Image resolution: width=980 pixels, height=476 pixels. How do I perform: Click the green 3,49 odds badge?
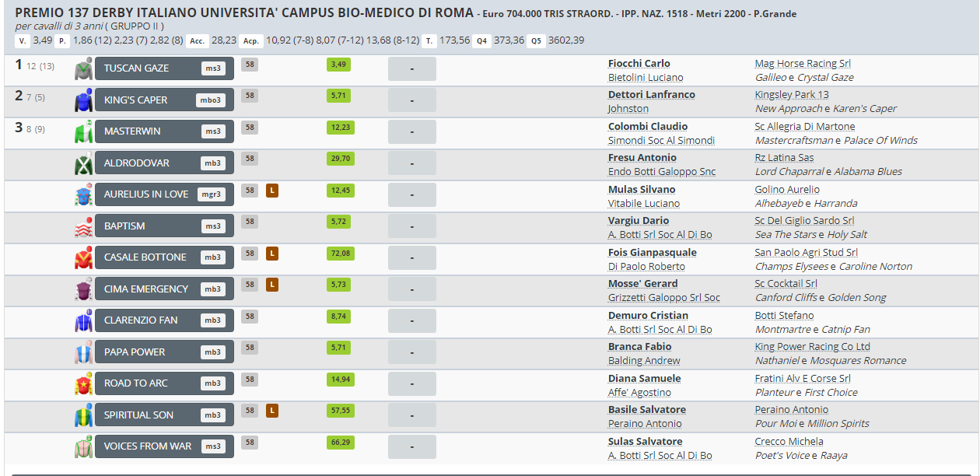[x=339, y=65]
